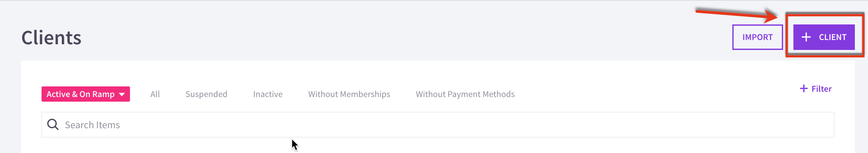Screen dimensions: 868x153
Task: Click the magnifying glass search icon
Action: pos(53,125)
